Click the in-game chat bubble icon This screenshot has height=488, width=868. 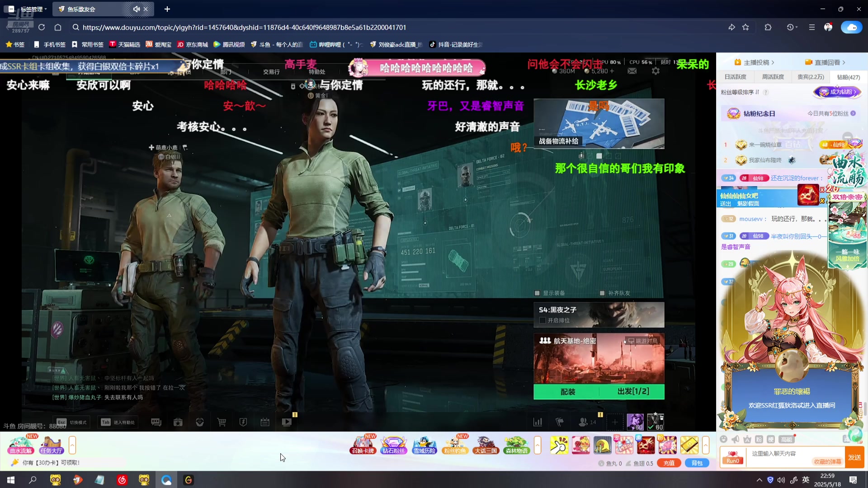[156, 422]
